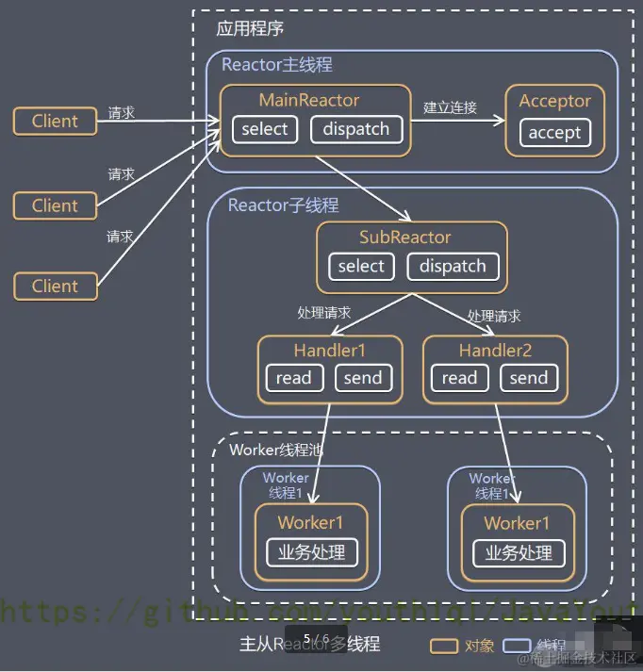Select the Handler2 title
This screenshot has width=643, height=672.
tap(496, 351)
